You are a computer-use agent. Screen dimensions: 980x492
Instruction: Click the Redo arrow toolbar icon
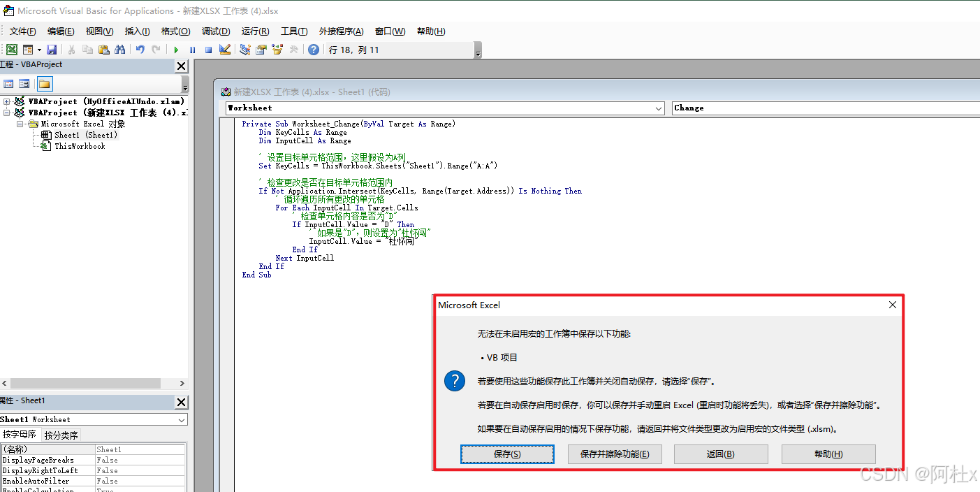[x=156, y=50]
